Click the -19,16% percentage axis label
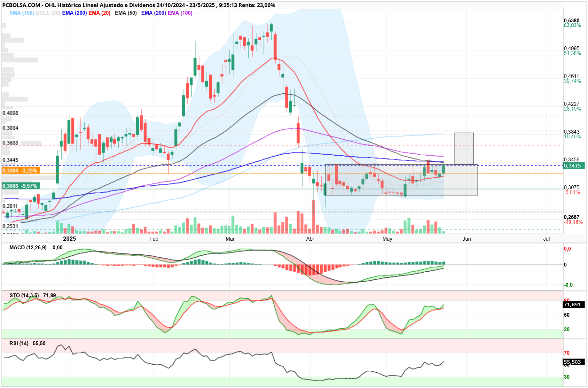Viewport: 588px width, 388px height. (x=573, y=222)
